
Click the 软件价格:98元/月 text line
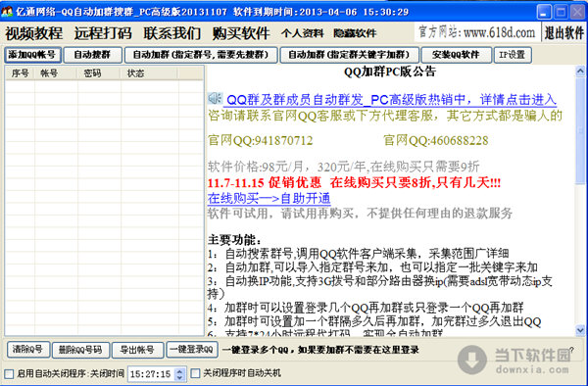344,167
